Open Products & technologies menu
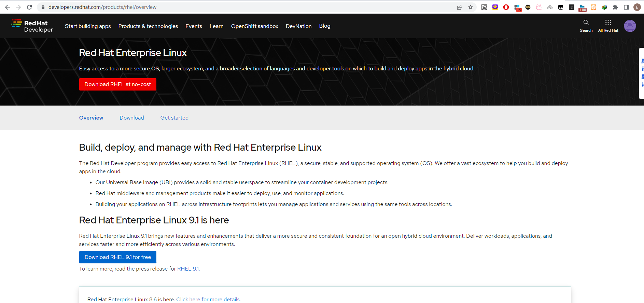Screen dimensions: 644x303 click(148, 26)
